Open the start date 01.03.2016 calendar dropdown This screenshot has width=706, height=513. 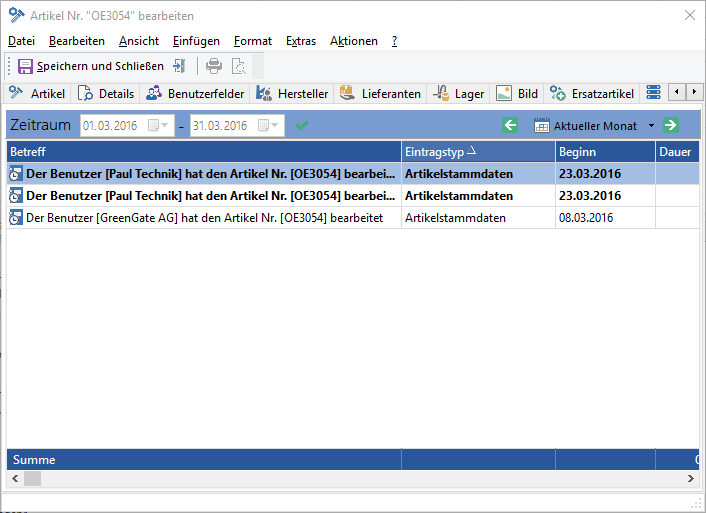point(158,125)
